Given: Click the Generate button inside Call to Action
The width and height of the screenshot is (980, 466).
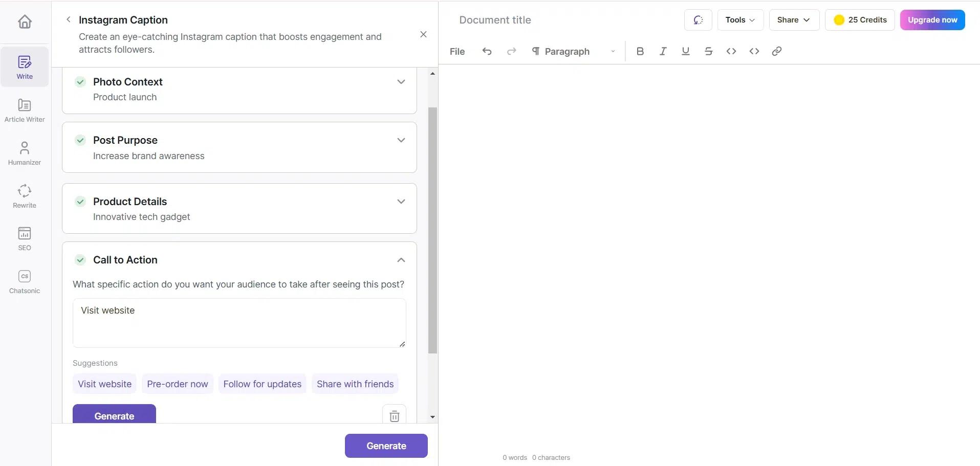Looking at the screenshot, I should pos(114,415).
